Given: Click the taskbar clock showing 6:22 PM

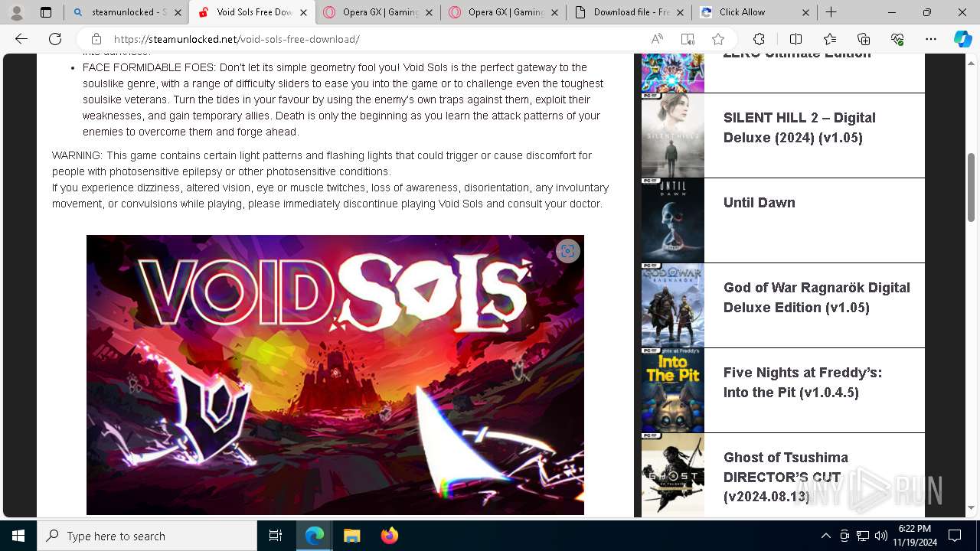Looking at the screenshot, I should [x=914, y=536].
